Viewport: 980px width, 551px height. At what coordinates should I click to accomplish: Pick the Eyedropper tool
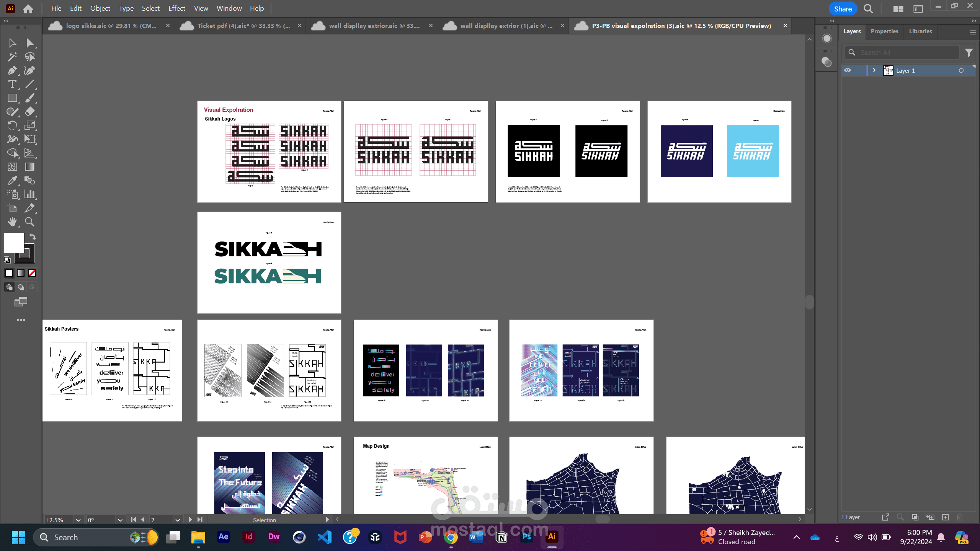click(x=12, y=181)
